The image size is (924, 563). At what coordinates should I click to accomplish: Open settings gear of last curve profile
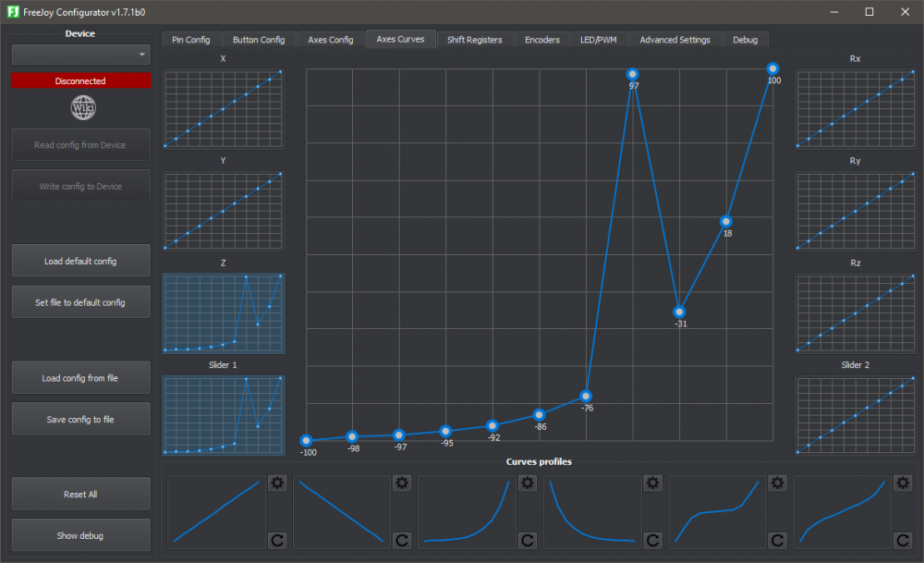[x=903, y=483]
